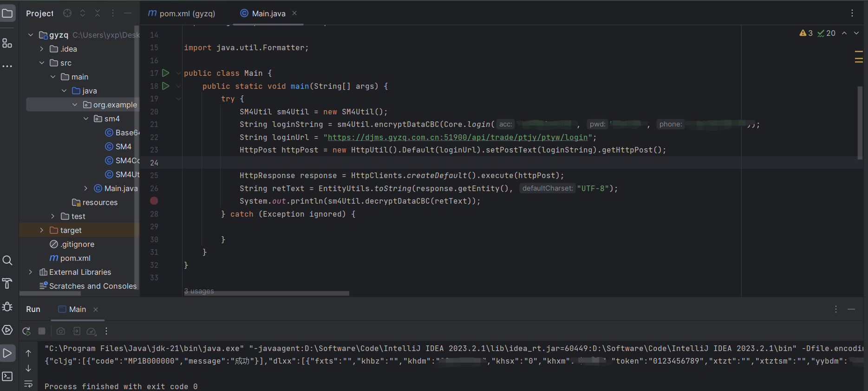Image resolution: width=868 pixels, height=391 pixels.
Task: Expand all nodes in Project panel
Action: coord(83,13)
